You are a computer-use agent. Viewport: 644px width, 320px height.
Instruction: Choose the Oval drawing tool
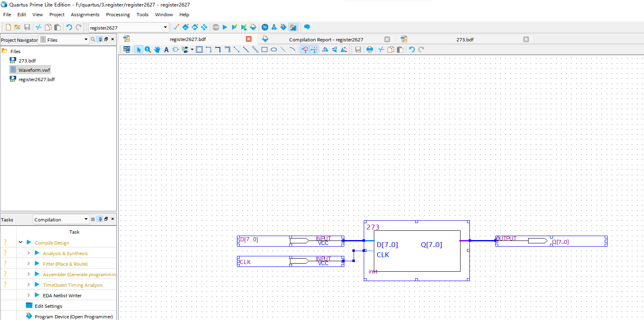pyautogui.click(x=274, y=49)
